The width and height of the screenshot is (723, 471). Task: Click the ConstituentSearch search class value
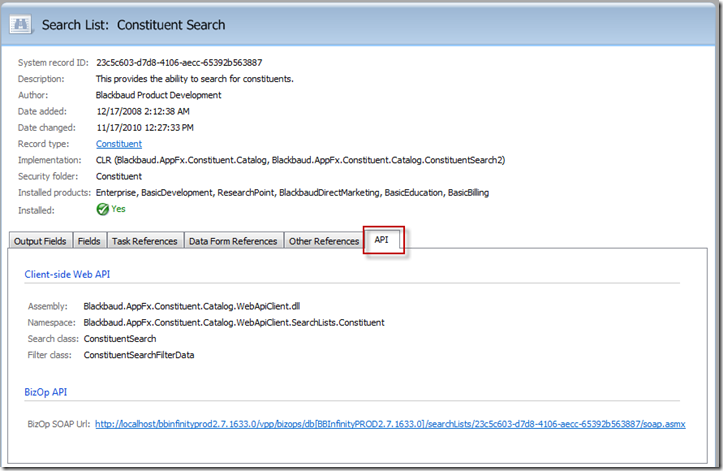(x=120, y=338)
